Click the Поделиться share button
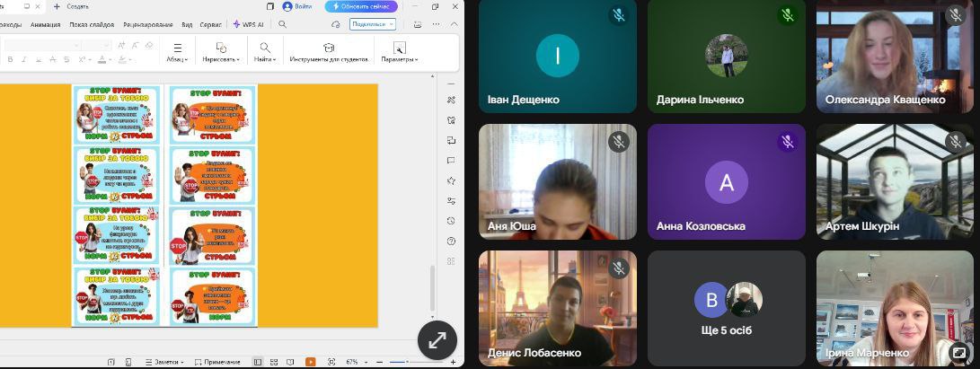The width and height of the screenshot is (980, 369). point(373,24)
